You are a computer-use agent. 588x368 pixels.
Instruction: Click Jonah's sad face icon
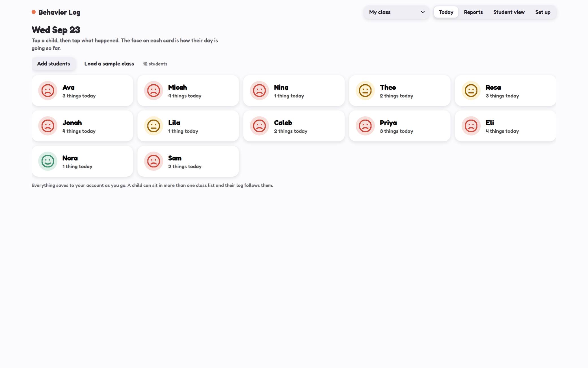[x=48, y=126]
